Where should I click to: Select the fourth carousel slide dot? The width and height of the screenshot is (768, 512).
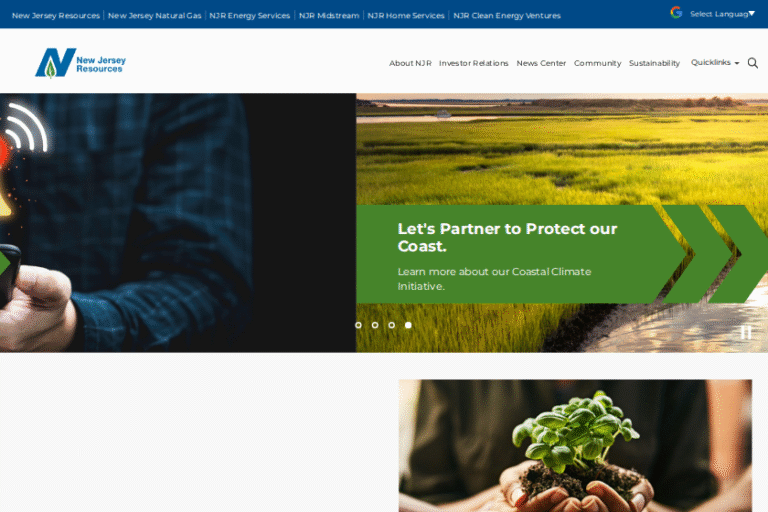(x=408, y=325)
